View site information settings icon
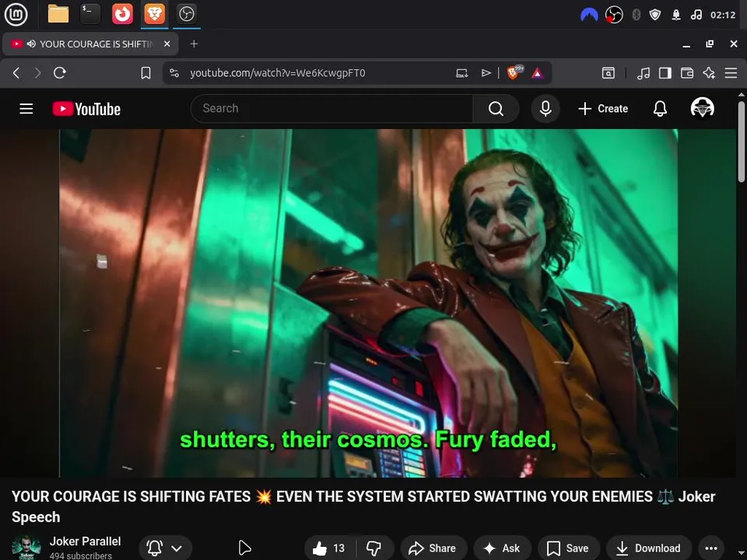This screenshot has height=560, width=747. 174,73
